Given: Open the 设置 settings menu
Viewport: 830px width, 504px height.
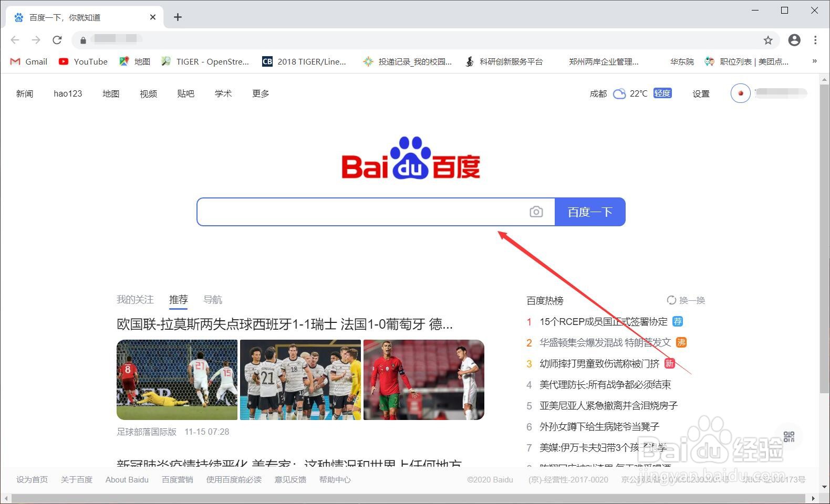Looking at the screenshot, I should (701, 93).
